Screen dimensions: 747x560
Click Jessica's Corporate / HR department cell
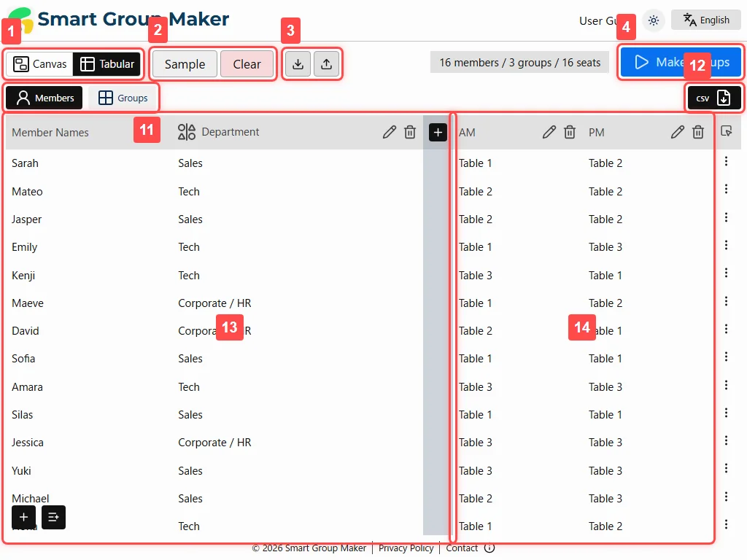pos(214,443)
